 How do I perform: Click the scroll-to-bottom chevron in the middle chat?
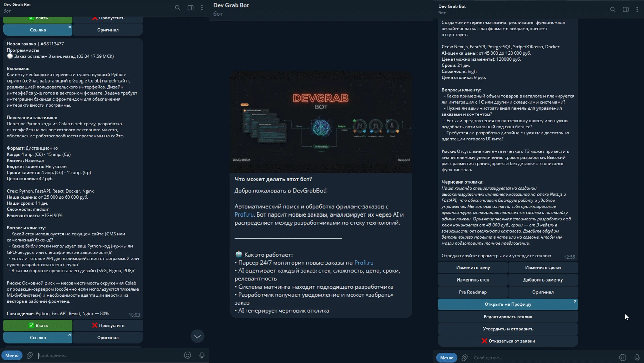[197, 336]
